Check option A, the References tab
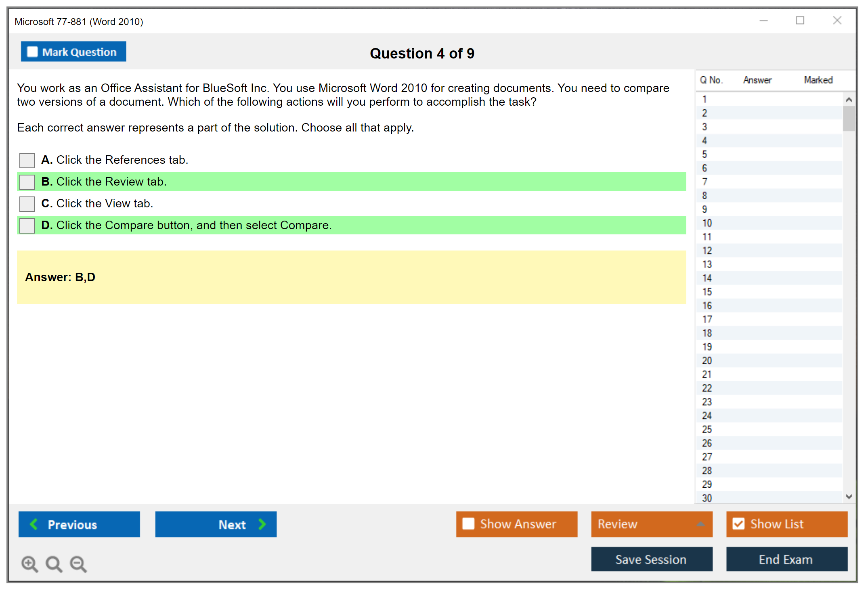Viewport: 868px width, 593px height. tap(27, 160)
